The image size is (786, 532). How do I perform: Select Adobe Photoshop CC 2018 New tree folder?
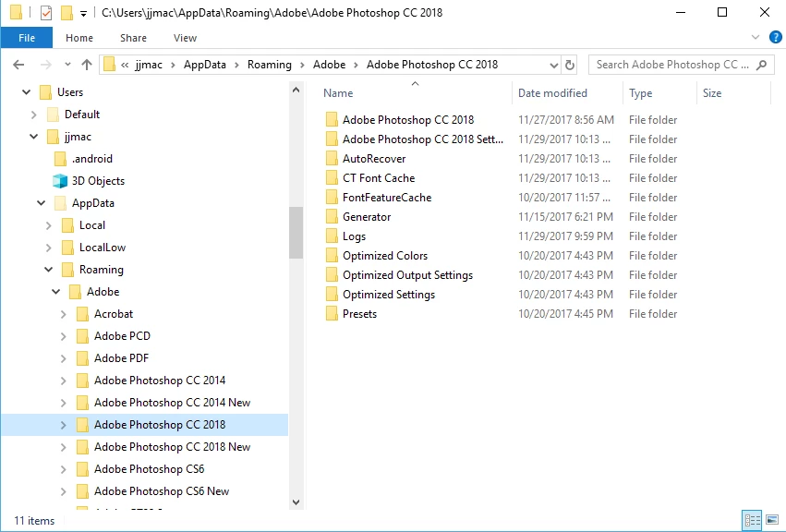pos(173,447)
